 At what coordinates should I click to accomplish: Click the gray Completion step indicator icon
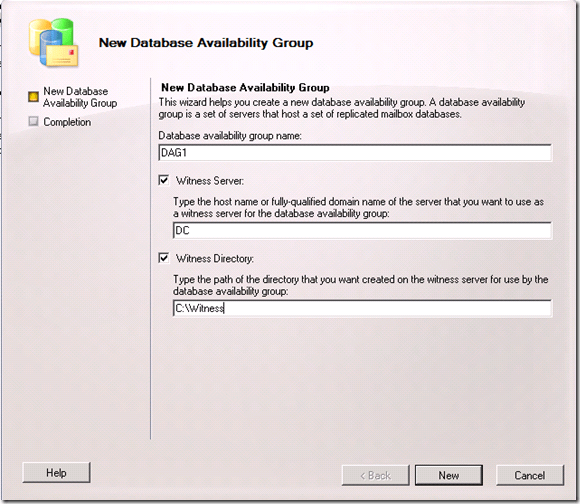coord(33,121)
